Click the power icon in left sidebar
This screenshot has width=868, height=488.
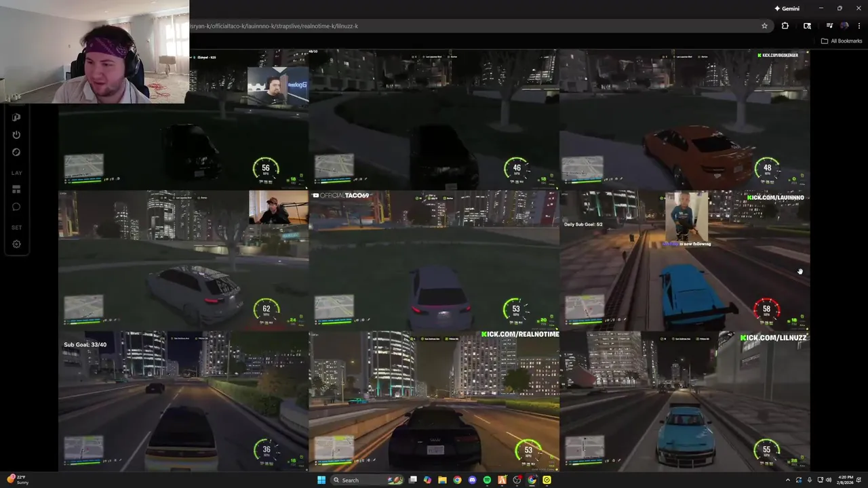(x=16, y=135)
